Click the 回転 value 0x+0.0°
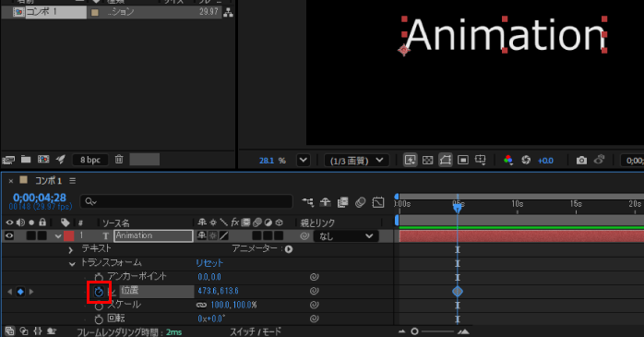644x337 pixels. [x=211, y=319]
